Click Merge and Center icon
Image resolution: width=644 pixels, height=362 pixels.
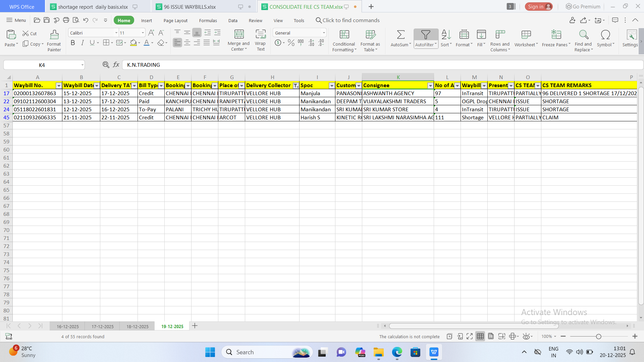coord(239,35)
